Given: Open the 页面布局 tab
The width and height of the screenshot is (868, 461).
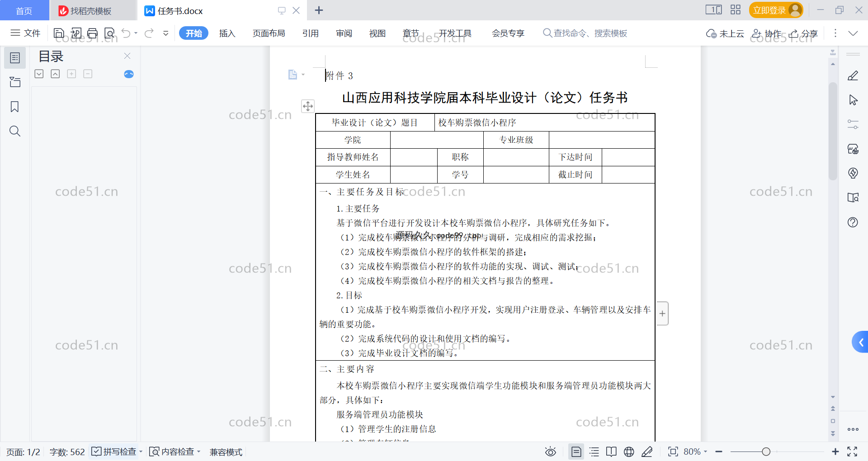Looking at the screenshot, I should (x=269, y=33).
